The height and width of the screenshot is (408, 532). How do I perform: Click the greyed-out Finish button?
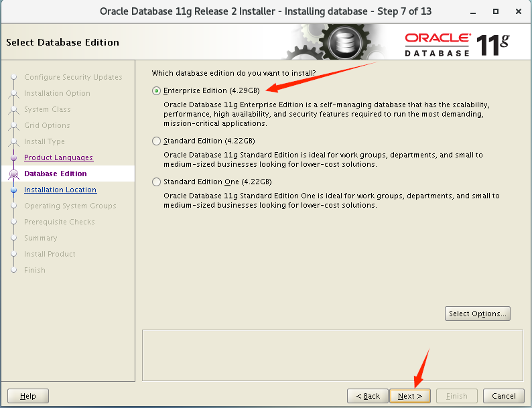457,396
